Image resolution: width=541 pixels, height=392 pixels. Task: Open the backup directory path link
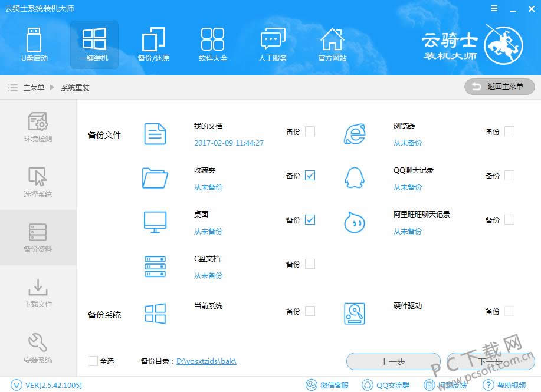206,361
